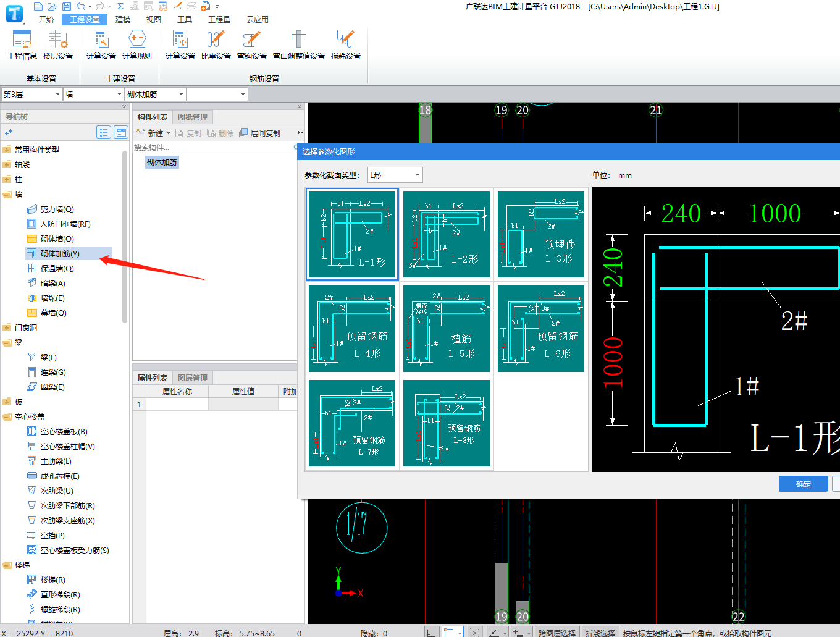Switch navigation tree to panel view icon
840x637 pixels.
(x=121, y=132)
